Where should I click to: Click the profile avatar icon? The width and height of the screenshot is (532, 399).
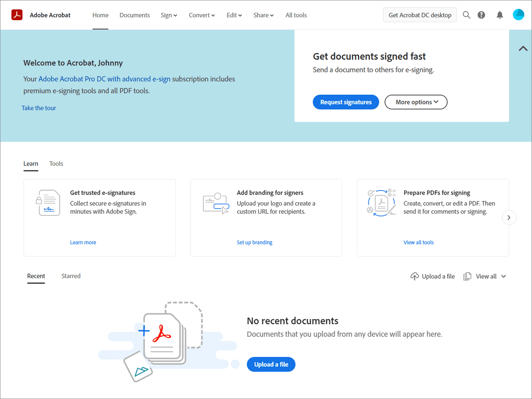point(518,15)
